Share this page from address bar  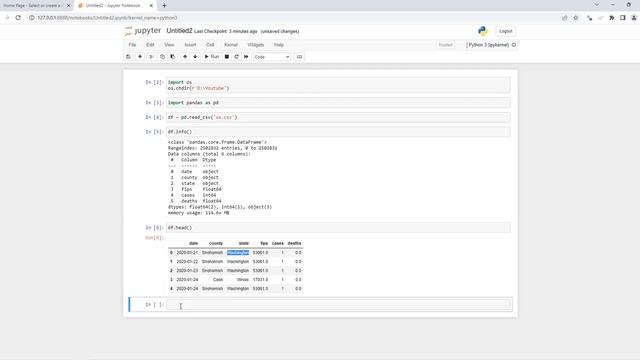[x=565, y=18]
